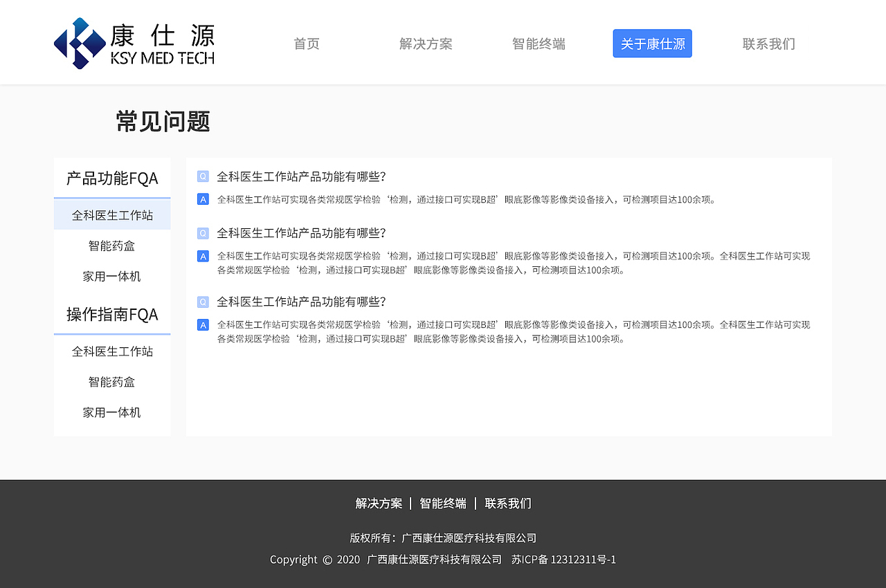Screen dimensions: 886x588
Task: Open the 智能终端 navigation menu item
Action: pyautogui.click(x=539, y=44)
